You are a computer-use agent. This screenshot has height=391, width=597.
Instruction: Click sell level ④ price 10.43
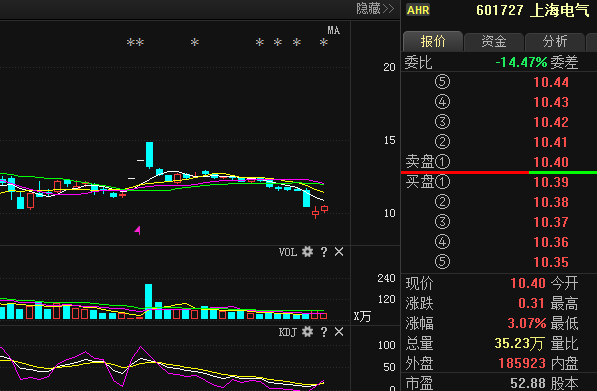551,102
